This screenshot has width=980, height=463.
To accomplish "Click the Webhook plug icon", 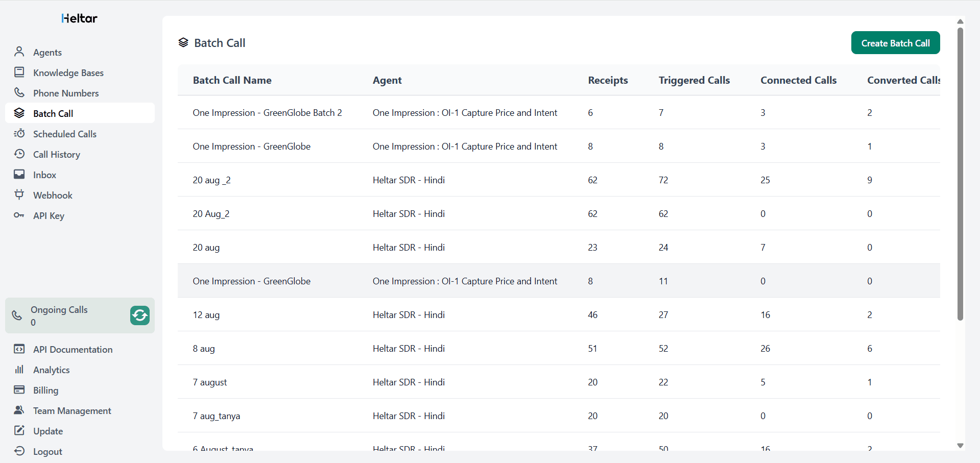I will pyautogui.click(x=19, y=194).
